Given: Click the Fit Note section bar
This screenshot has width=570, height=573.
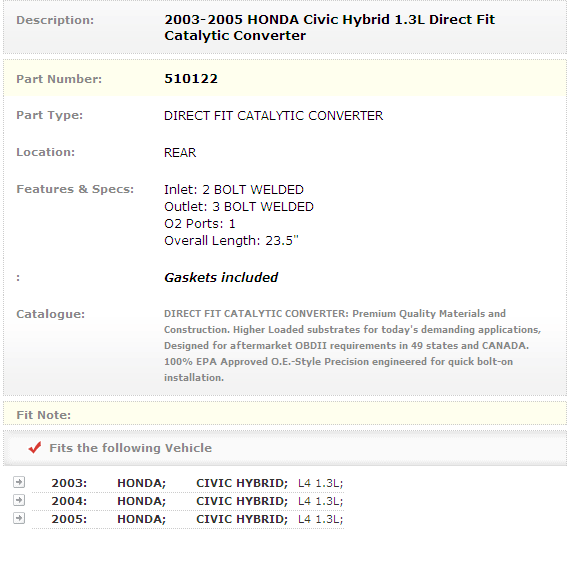Looking at the screenshot, I should [x=285, y=414].
